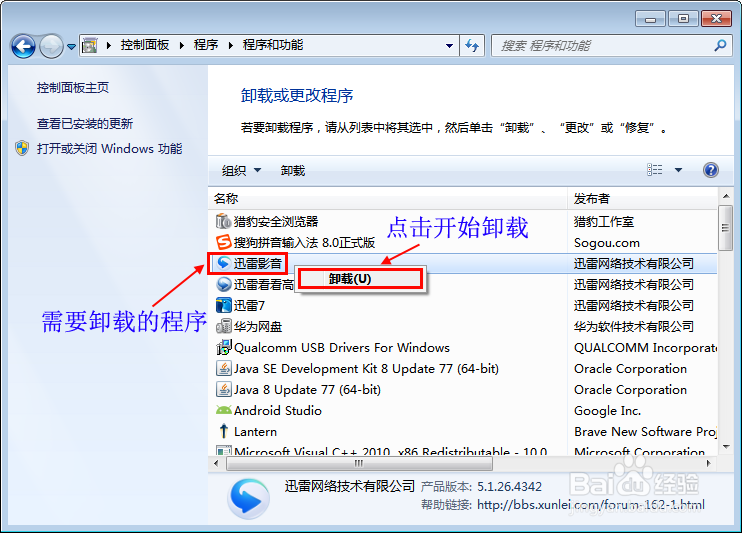Select the Android Studio name text
The height and width of the screenshot is (533, 742).
click(278, 411)
